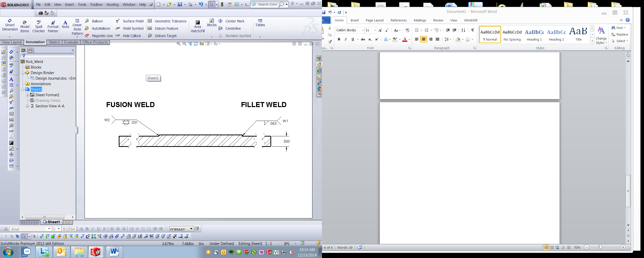Click the Word zoom slider handle
This screenshot has width=644, height=258.
600,247
